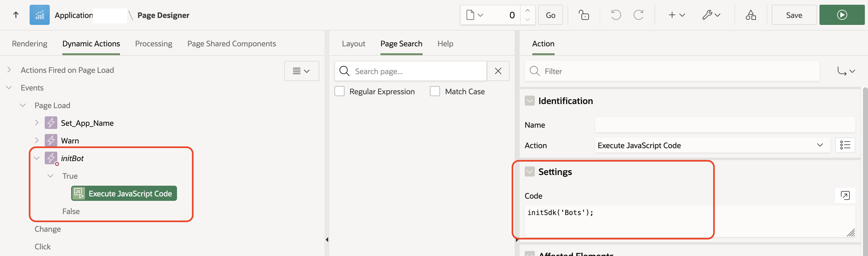Click the Go button
Screen dimensions: 868x256
pos(550,15)
